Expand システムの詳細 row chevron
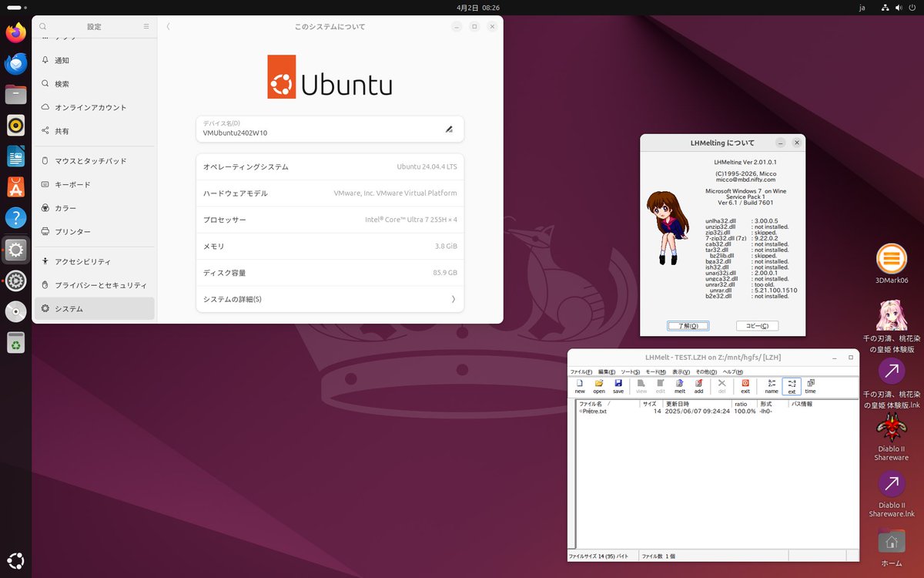Image resolution: width=924 pixels, height=578 pixels. [453, 299]
